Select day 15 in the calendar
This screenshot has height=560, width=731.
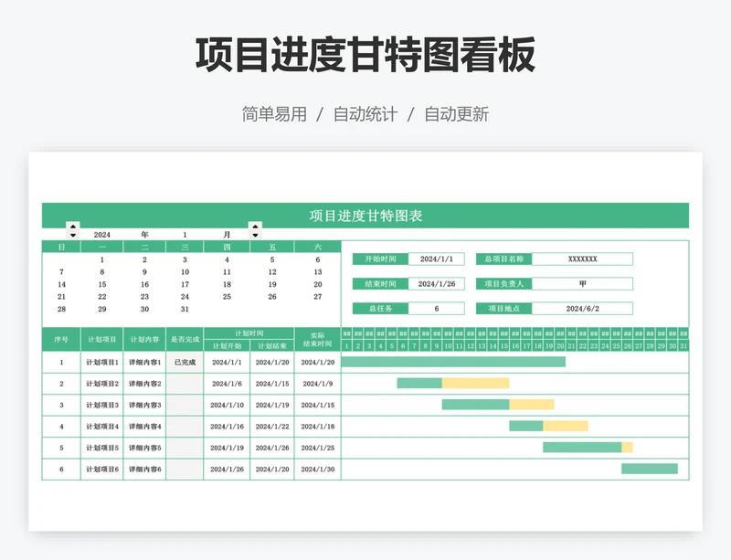click(x=101, y=284)
